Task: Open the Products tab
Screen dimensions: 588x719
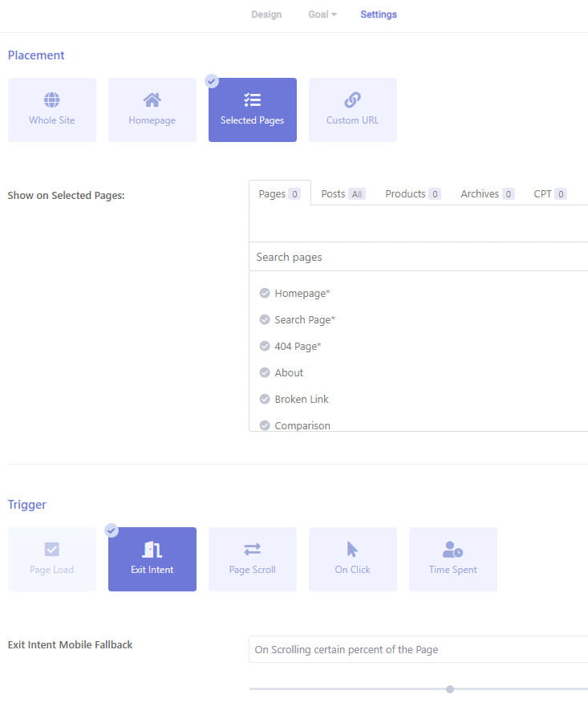Action: (x=412, y=193)
